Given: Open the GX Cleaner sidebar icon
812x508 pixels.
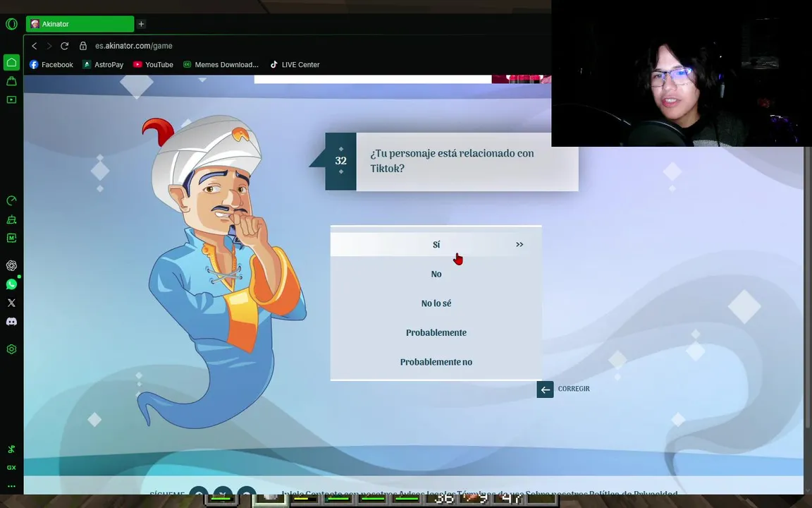Looking at the screenshot, I should click(11, 219).
